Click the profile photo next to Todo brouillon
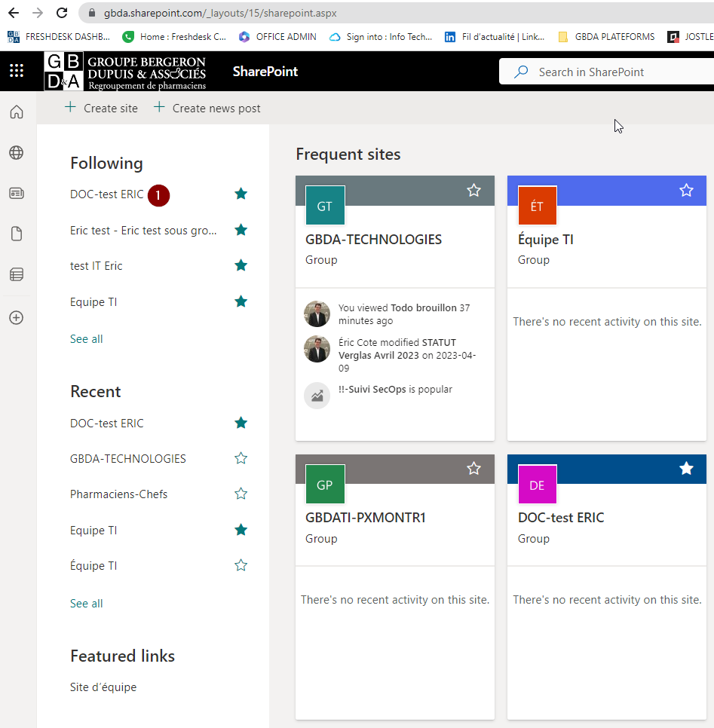 click(317, 314)
